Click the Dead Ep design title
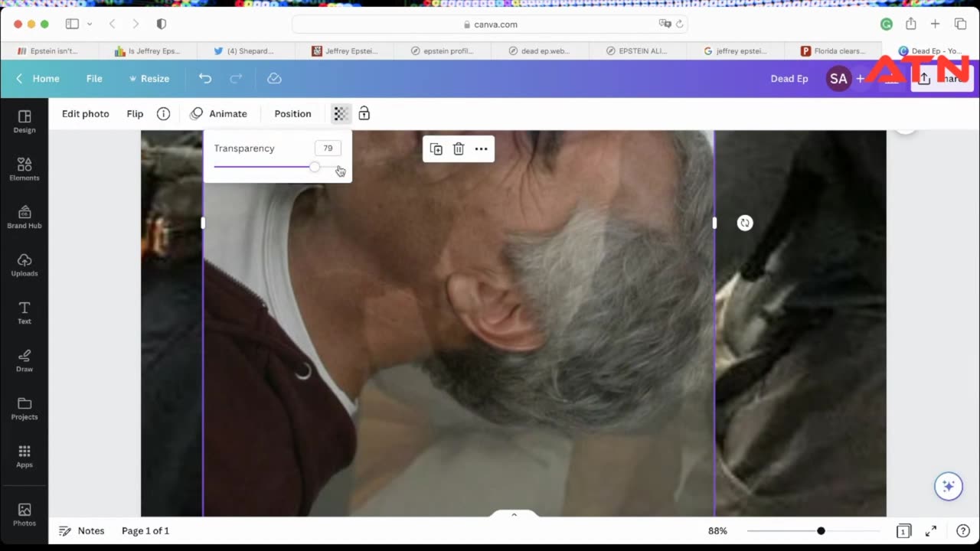 pos(789,78)
